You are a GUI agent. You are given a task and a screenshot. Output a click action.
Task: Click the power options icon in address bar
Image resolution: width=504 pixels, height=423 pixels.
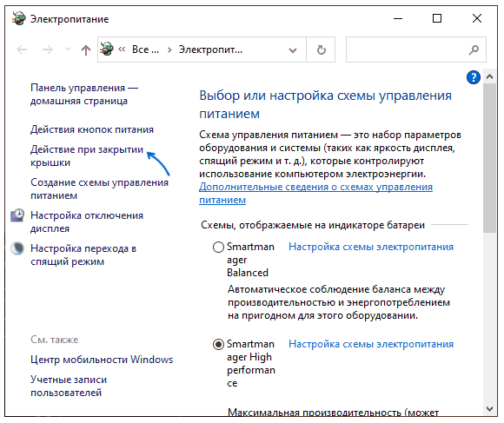point(107,50)
